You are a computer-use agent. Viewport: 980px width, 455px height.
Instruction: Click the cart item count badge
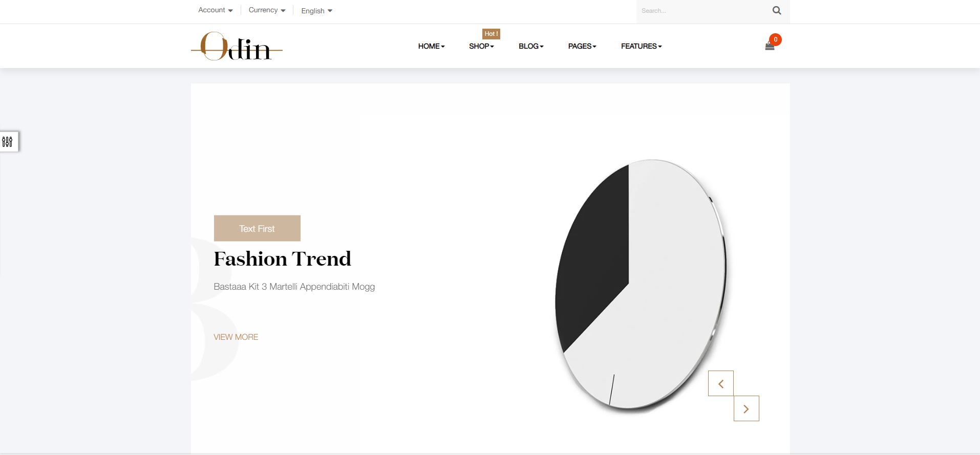(x=775, y=39)
